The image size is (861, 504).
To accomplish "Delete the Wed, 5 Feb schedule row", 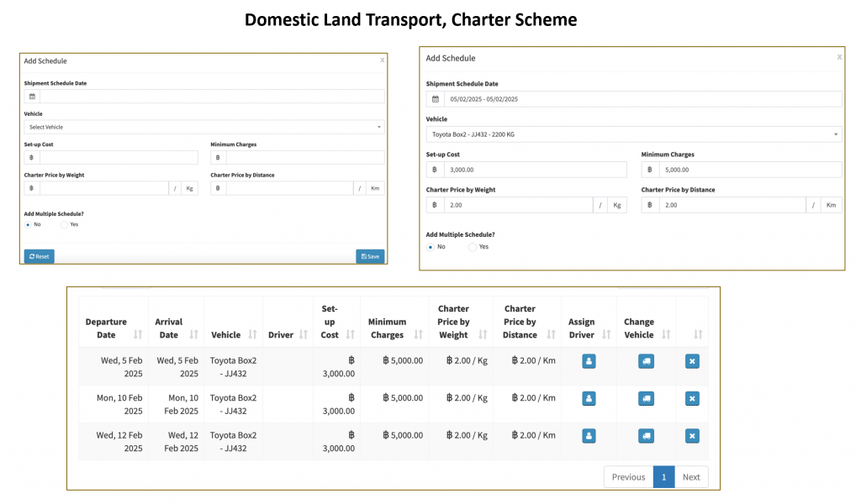I will (x=693, y=361).
